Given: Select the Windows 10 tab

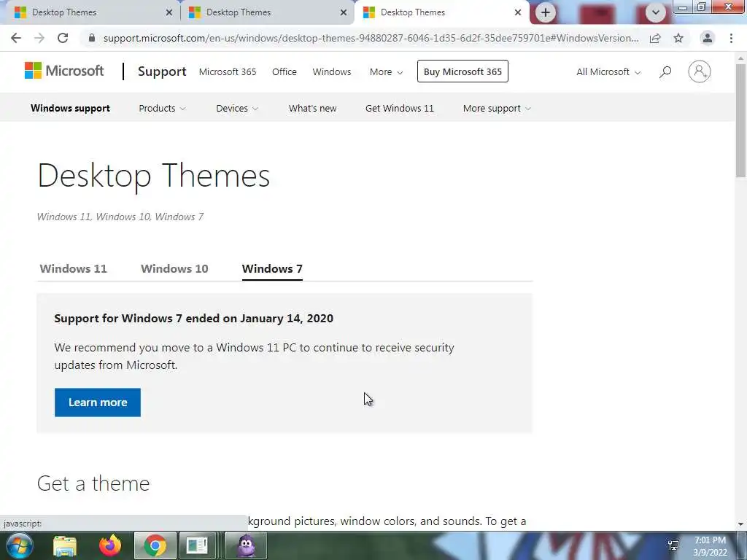Looking at the screenshot, I should point(174,268).
